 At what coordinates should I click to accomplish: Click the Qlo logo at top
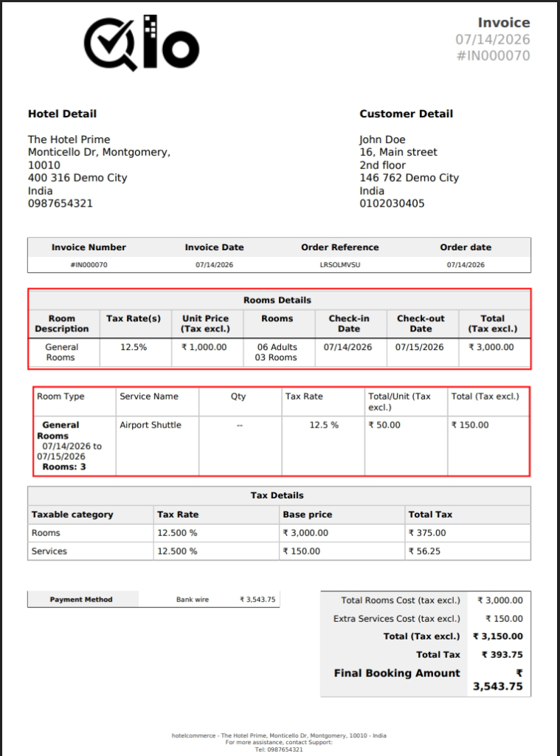(x=142, y=43)
